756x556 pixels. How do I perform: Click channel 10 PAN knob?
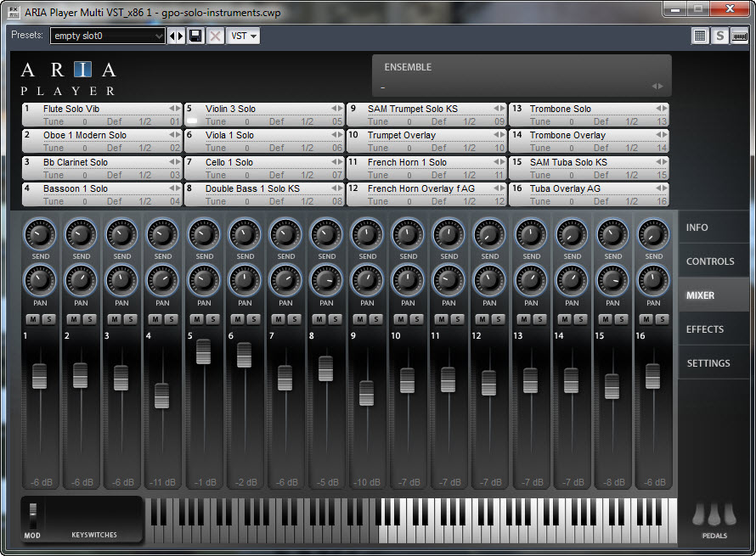(x=408, y=281)
